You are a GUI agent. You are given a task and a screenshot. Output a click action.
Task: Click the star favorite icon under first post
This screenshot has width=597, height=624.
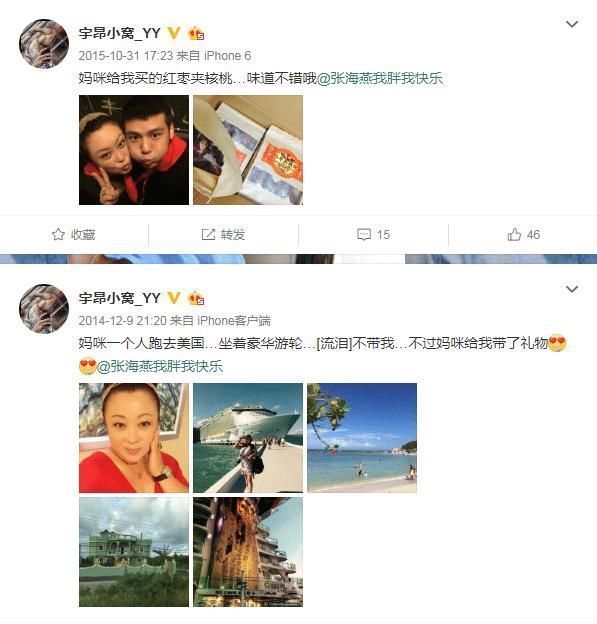pyautogui.click(x=58, y=234)
